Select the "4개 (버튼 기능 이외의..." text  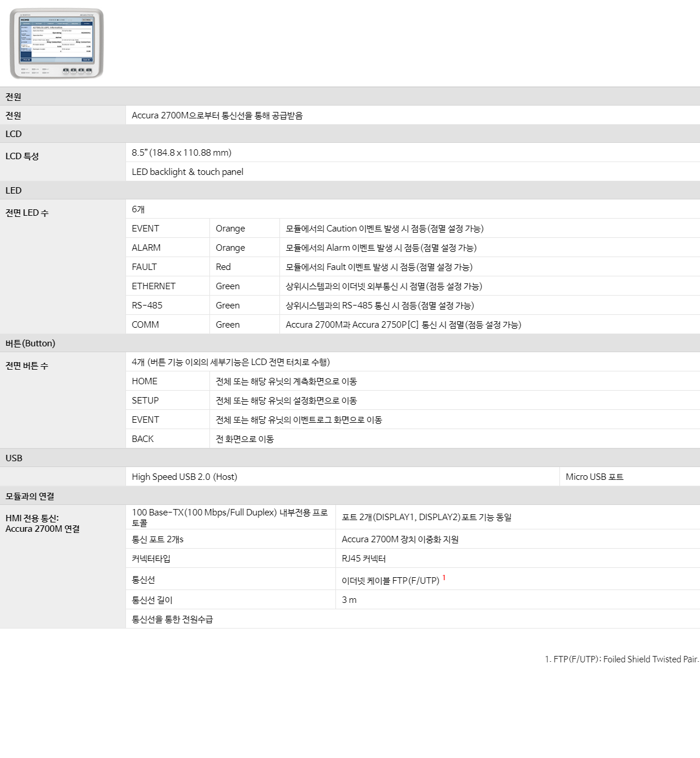tap(231, 362)
